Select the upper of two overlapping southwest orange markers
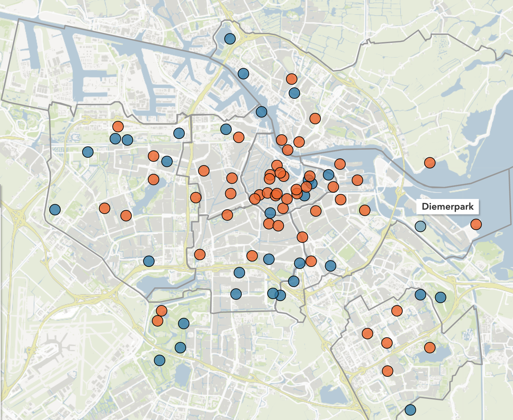Screen dimensions: 513x420 pos(162,310)
